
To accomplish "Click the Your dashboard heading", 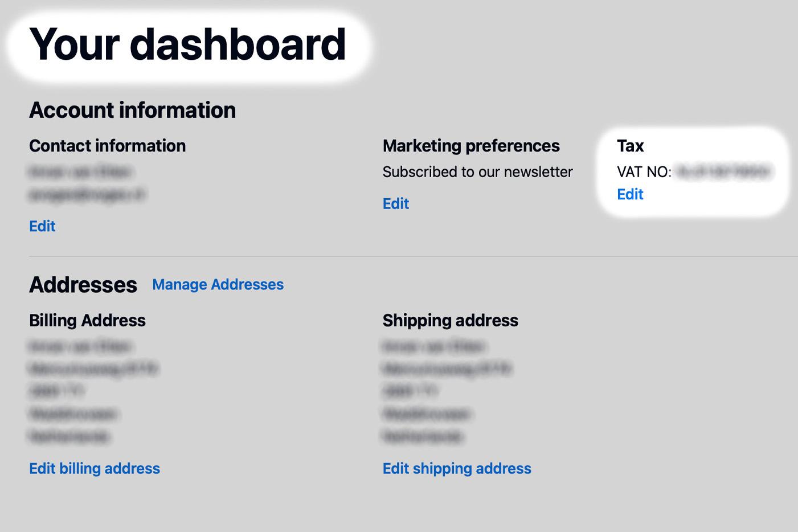I will click(187, 44).
